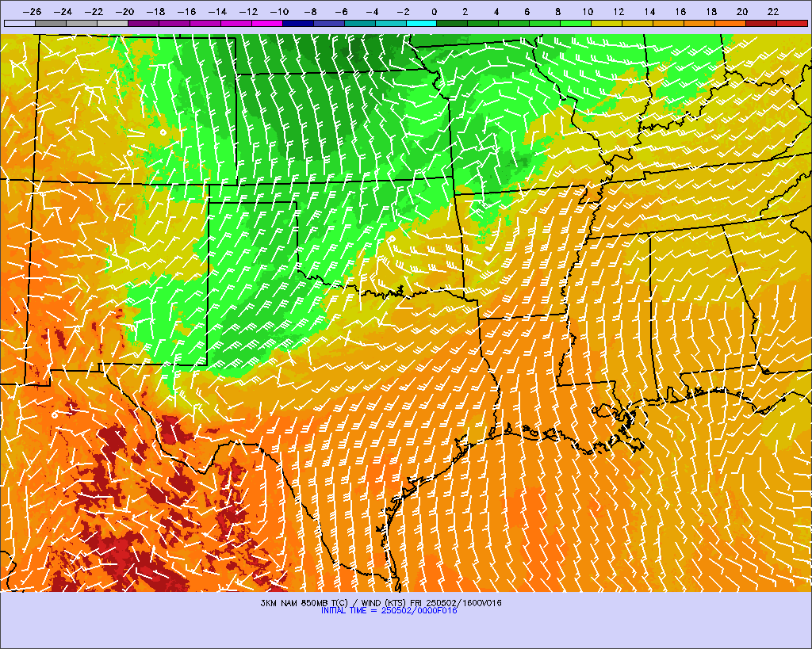This screenshot has width=812, height=649.
Task: Click bright magenta swatch between -12 and -10
Action: point(267,23)
